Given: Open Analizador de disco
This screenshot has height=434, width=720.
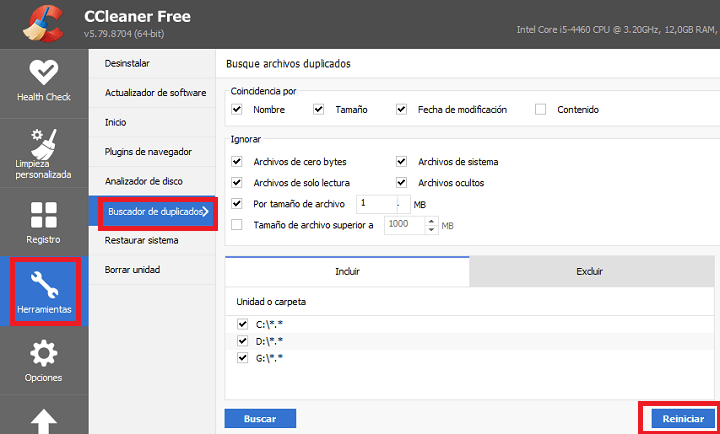Looking at the screenshot, I should pyautogui.click(x=152, y=181).
